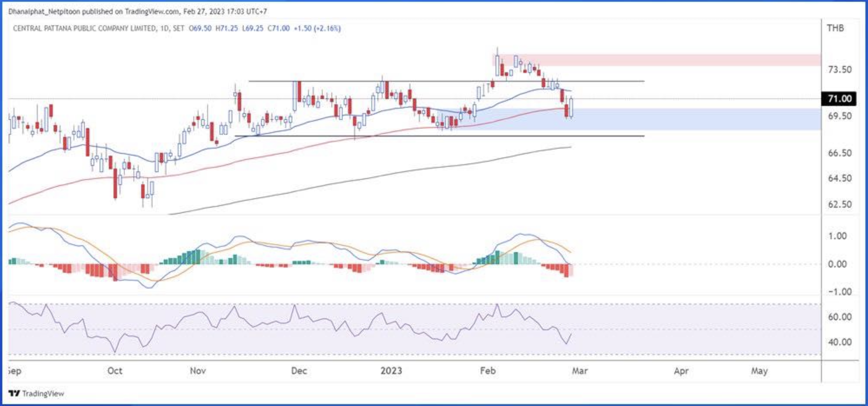Click the MACD '0.00' scale label
The image size is (868, 406).
tap(837, 264)
